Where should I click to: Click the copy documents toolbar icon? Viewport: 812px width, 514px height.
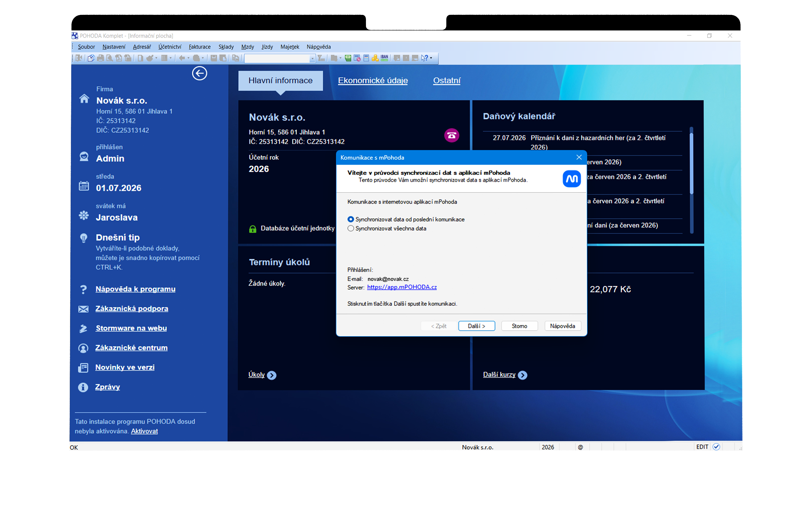91,58
